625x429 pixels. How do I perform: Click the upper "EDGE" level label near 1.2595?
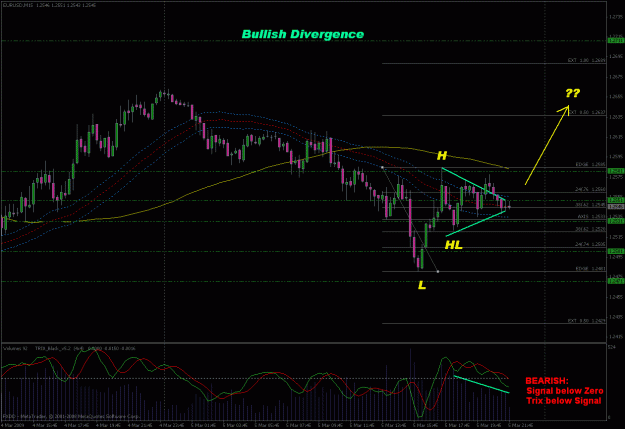pyautogui.click(x=590, y=164)
